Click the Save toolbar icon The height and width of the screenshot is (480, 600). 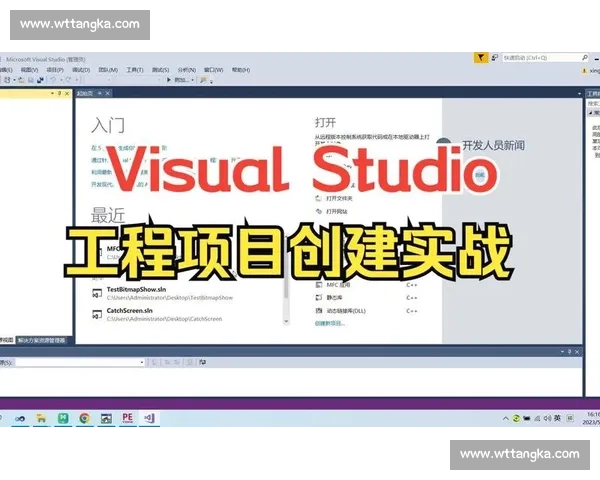(31, 80)
